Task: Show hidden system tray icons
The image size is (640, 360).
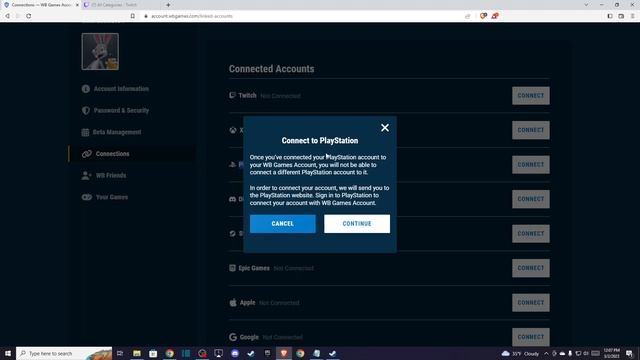Action: point(546,353)
